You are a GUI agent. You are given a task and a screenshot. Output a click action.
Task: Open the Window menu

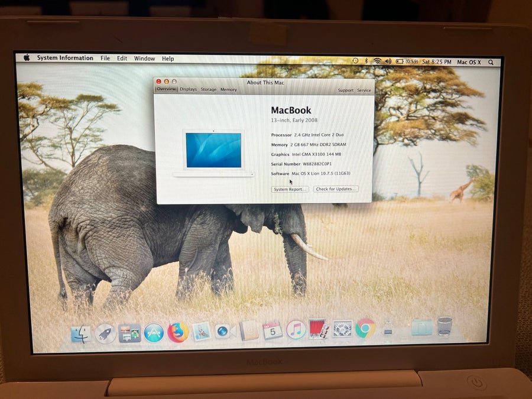coord(145,59)
